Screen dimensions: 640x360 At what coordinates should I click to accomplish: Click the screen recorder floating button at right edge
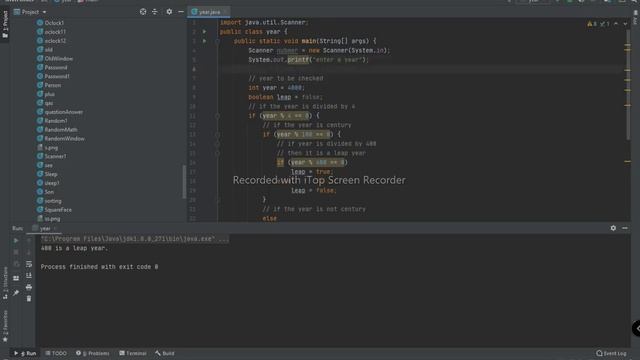coord(636,329)
